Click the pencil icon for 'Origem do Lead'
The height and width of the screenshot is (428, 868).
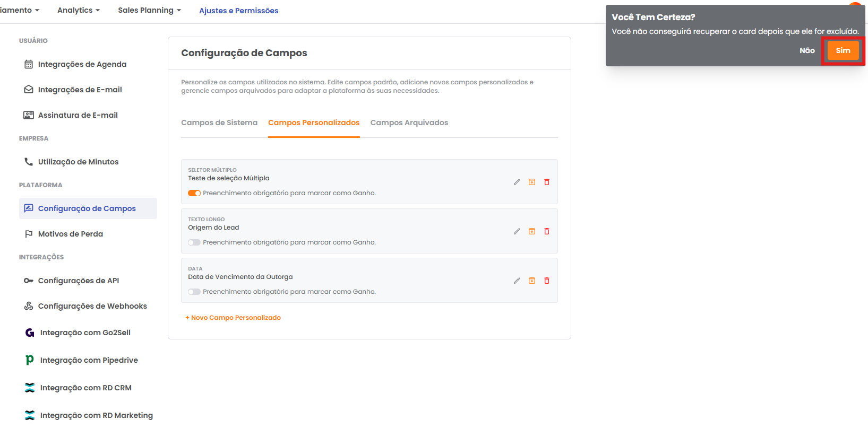click(x=517, y=231)
